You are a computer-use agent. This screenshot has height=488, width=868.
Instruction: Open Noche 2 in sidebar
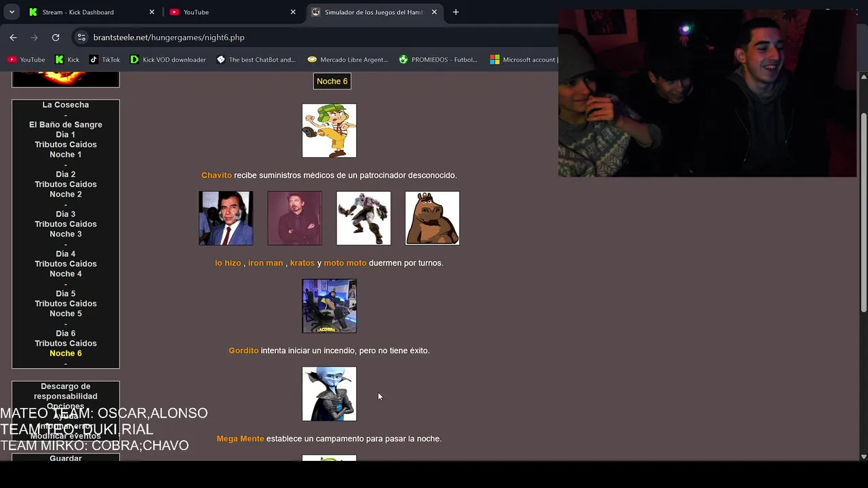pyautogui.click(x=66, y=195)
